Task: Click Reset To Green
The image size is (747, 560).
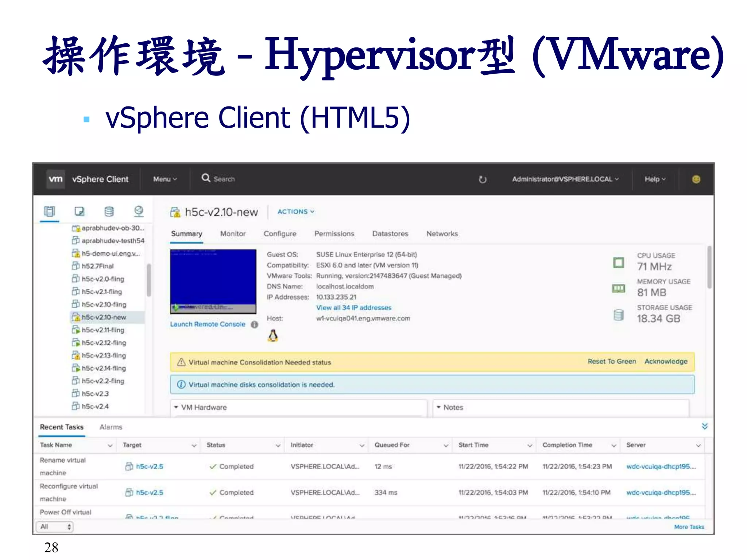Action: pos(612,361)
